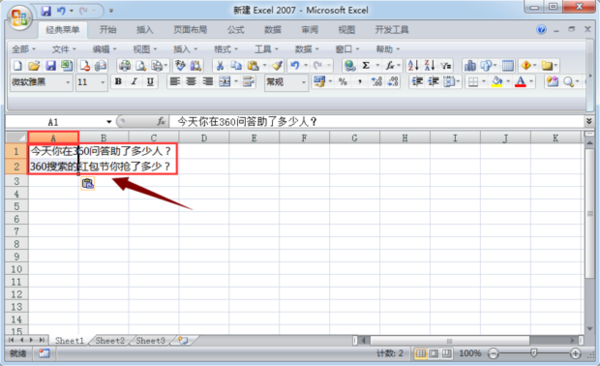Open the fill color dropdown arrow
Viewport: 600px width, 366px height.
pos(508,82)
